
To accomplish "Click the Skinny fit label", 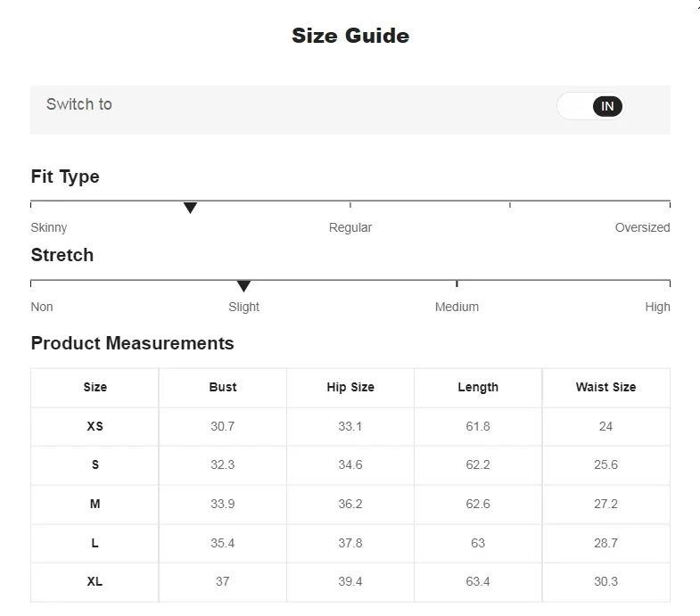I will [49, 227].
